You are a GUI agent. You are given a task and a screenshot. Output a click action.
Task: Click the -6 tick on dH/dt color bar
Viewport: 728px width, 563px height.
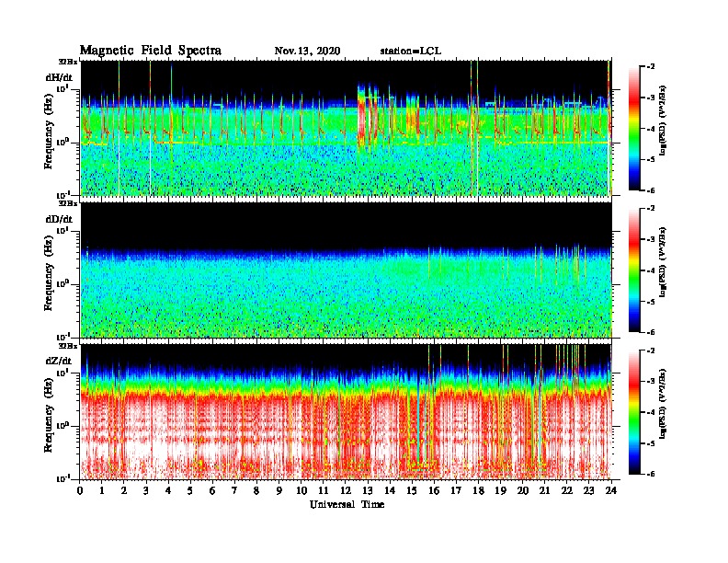coord(652,190)
